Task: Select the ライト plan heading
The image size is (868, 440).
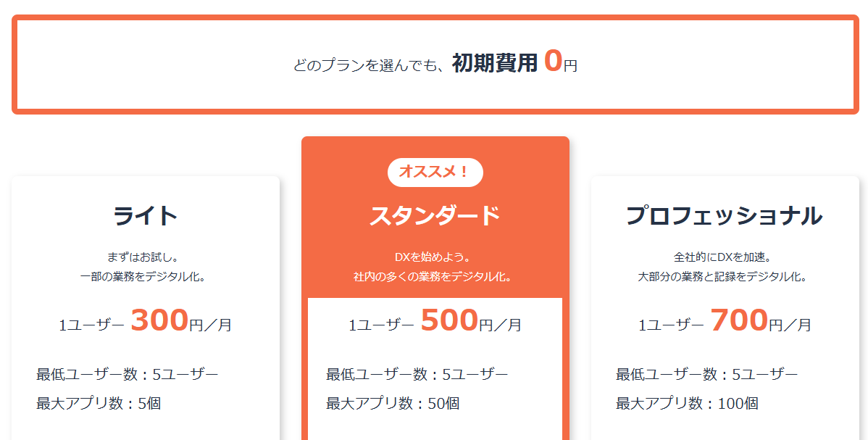Action: point(146,216)
